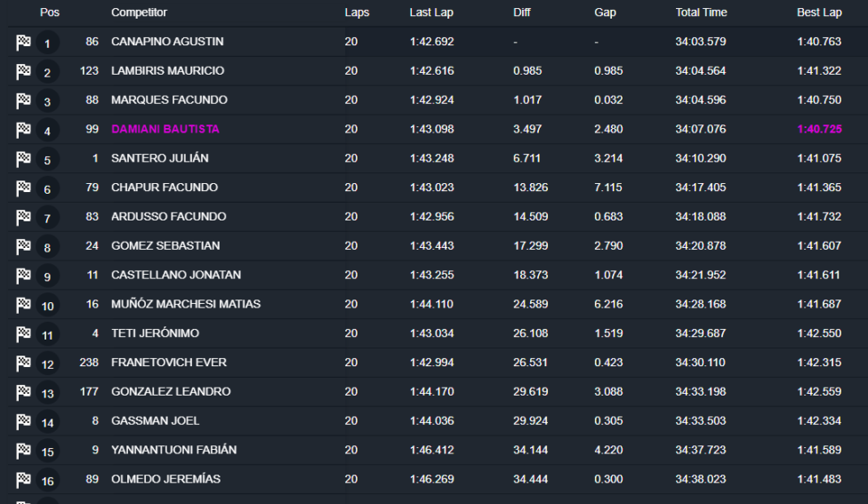
Task: Click car number 238 for Franetovich Ever
Action: 88,363
